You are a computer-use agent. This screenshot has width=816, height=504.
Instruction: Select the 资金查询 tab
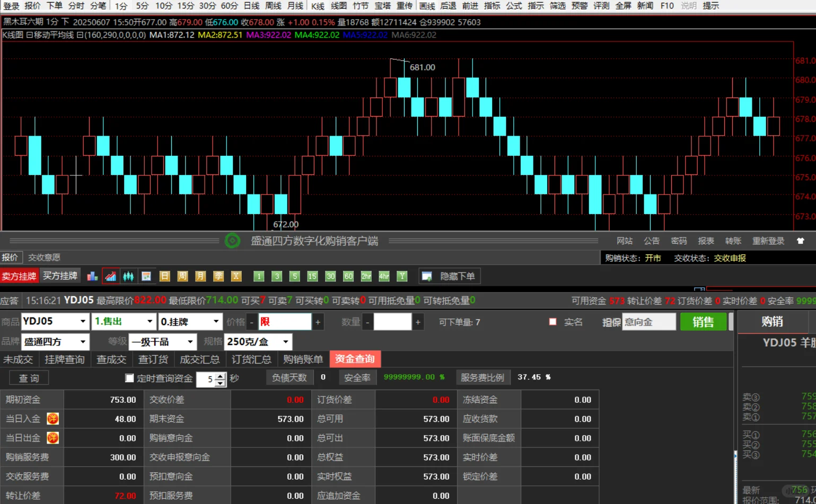tap(355, 359)
